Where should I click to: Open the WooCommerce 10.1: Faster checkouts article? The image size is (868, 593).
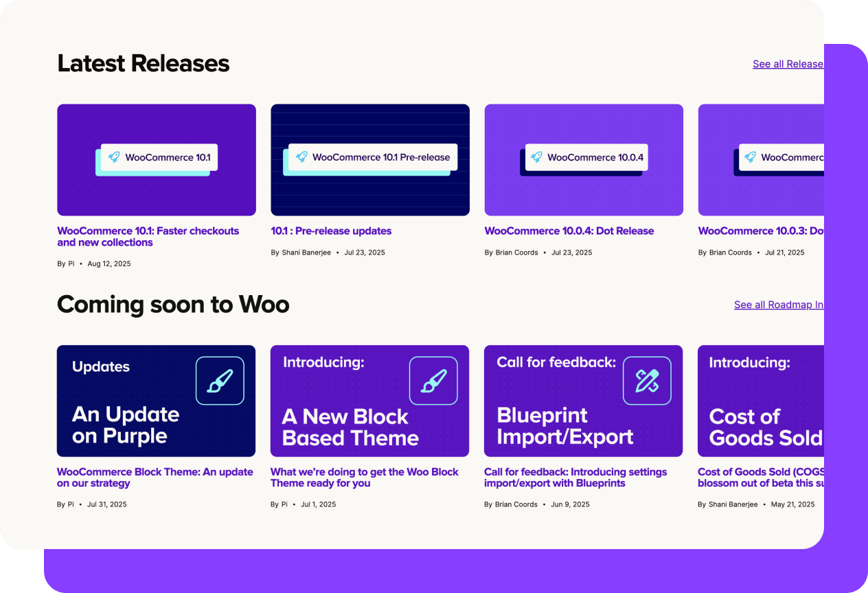148,236
